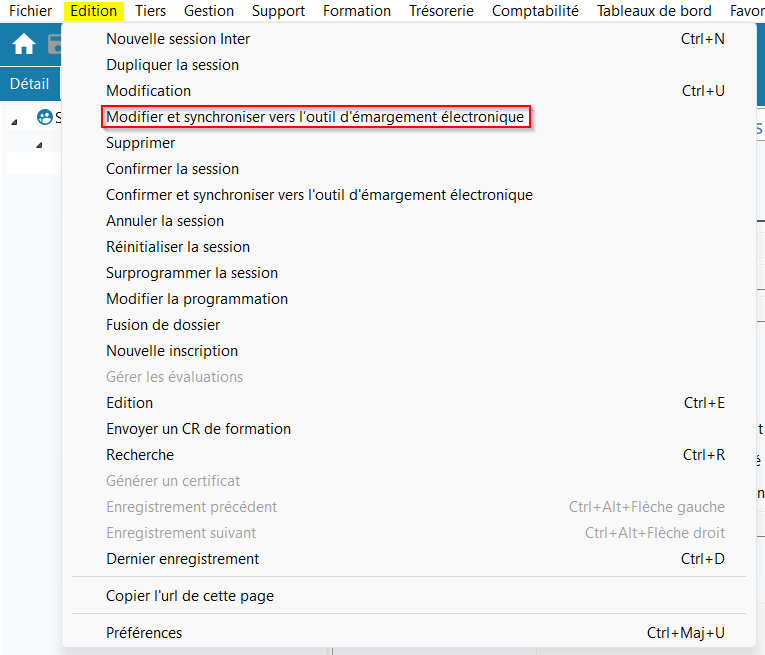The image size is (765, 655).
Task: Open Préférences from the Edition menu
Action: [x=144, y=633]
